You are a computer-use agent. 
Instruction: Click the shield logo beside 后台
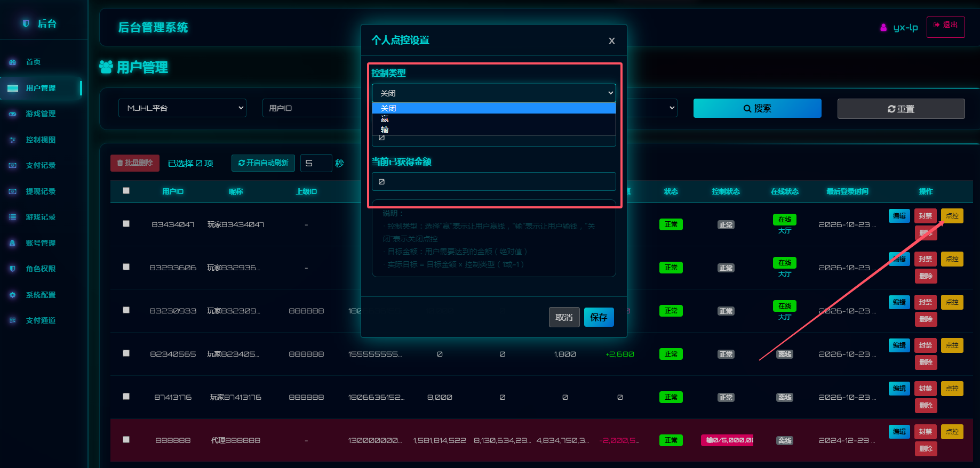[26, 23]
